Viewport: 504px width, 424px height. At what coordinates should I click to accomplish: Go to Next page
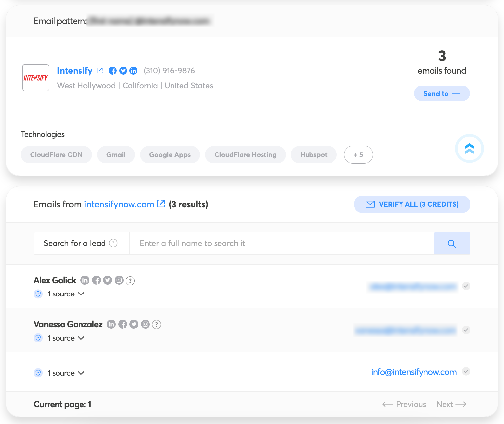[451, 404]
